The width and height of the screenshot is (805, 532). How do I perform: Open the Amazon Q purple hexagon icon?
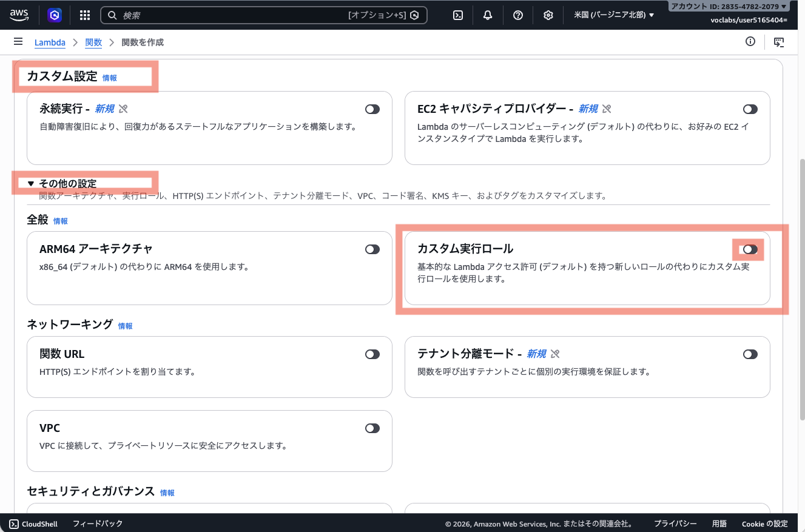pos(55,15)
